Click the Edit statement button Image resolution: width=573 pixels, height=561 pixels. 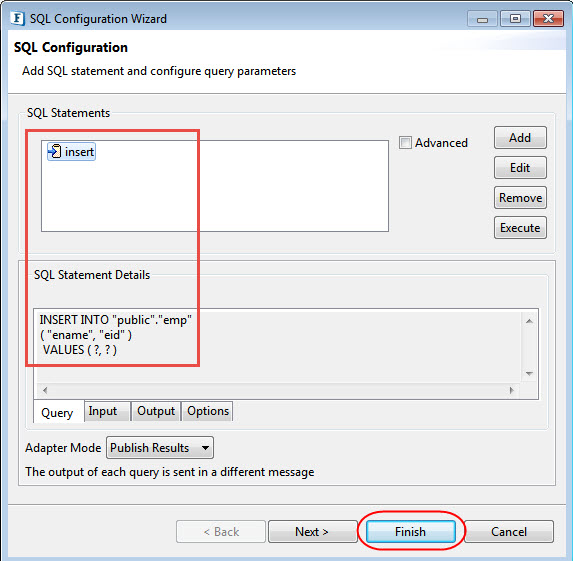click(520, 168)
